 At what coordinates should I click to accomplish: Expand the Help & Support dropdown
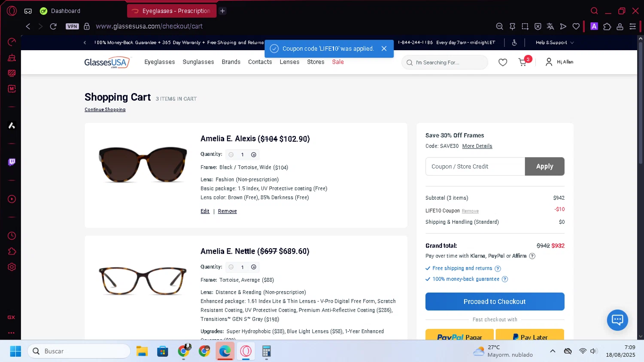[554, 43]
